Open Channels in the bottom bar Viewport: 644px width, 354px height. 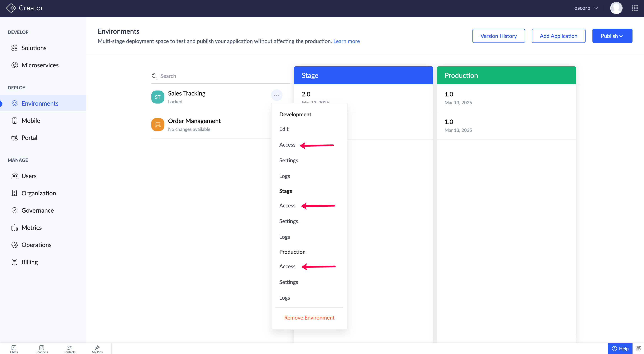42,349
